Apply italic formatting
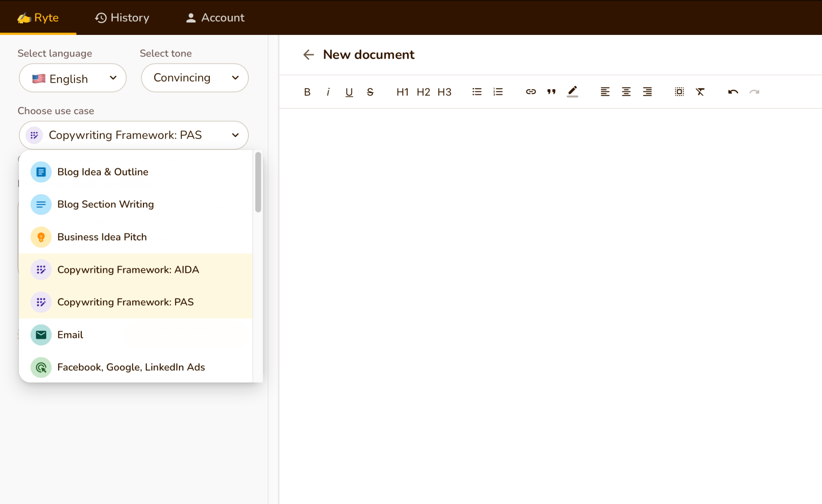Image resolution: width=822 pixels, height=504 pixels. pyautogui.click(x=328, y=92)
